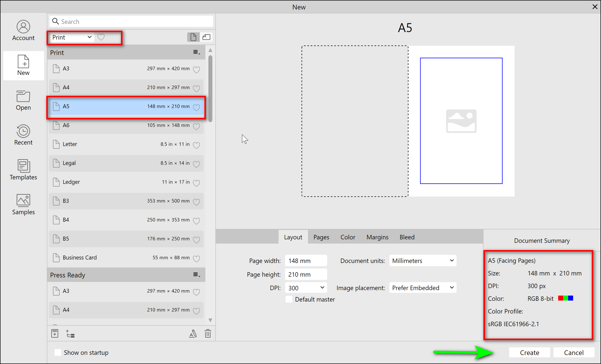Select the A6 preset row
The image size is (601, 364).
[126, 125]
